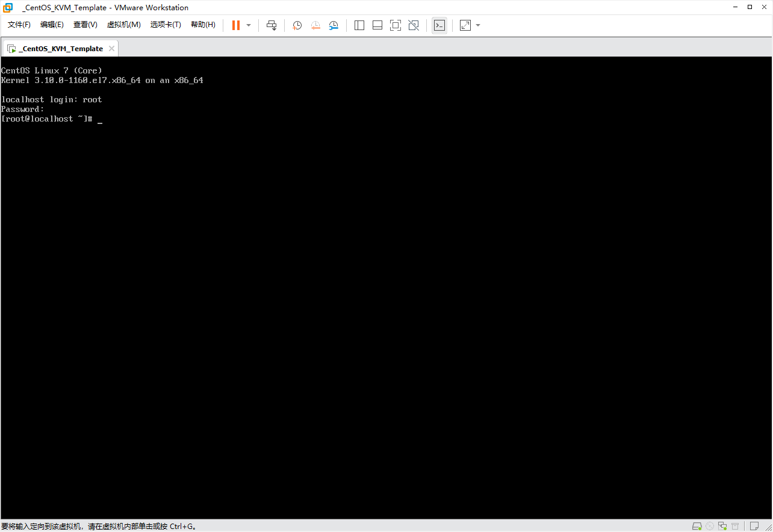The image size is (773, 532).
Task: Maximize the VMware Workstation window
Action: (x=750, y=7)
